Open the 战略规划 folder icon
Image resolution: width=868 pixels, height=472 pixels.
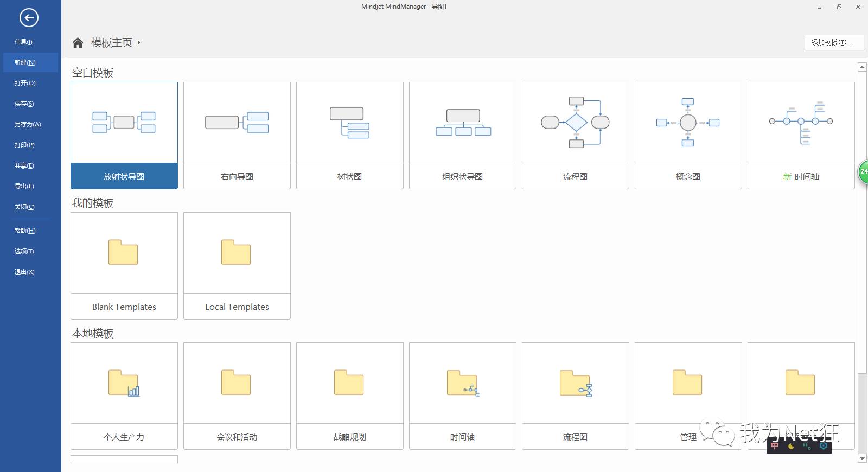tap(349, 382)
